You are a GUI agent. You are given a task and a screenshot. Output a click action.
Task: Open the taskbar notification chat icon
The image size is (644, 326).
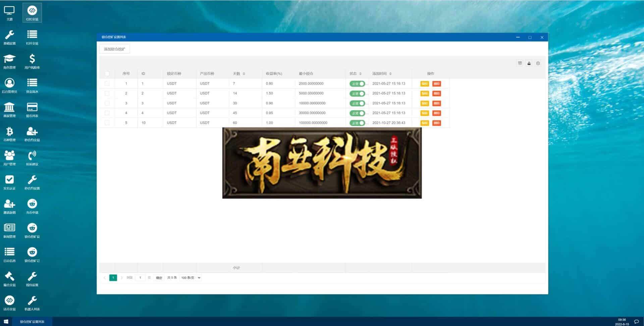click(x=636, y=322)
